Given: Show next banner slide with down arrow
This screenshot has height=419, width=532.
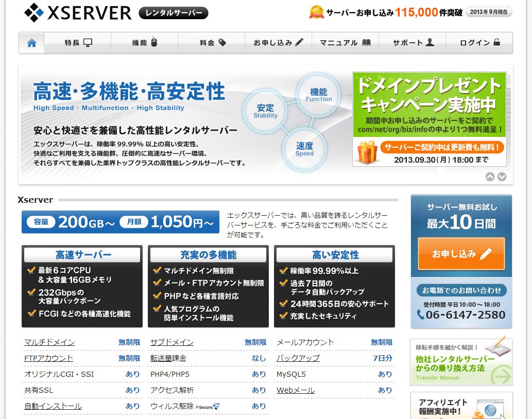Looking at the screenshot, I should [x=502, y=177].
